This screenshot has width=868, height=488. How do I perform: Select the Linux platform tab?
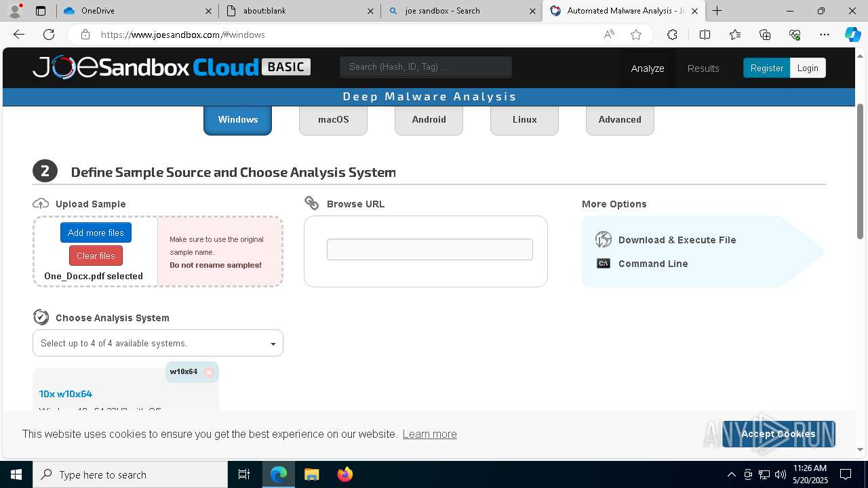pos(524,120)
